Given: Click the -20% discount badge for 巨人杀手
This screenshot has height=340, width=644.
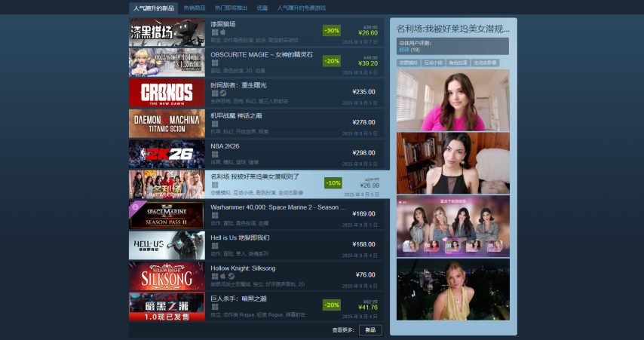Looking at the screenshot, I should (332, 305).
